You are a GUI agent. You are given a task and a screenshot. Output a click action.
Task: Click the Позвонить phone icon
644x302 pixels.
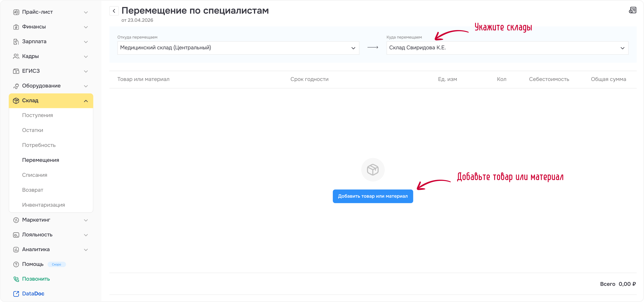coord(16,279)
